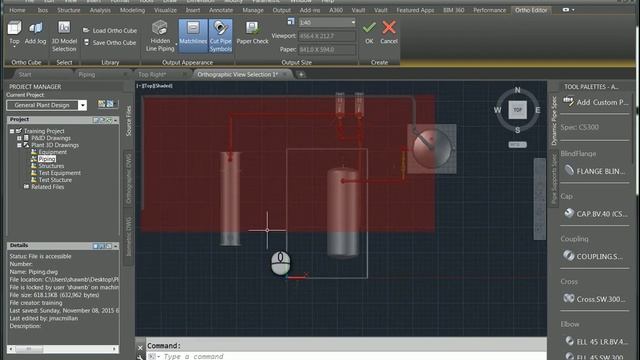The image size is (640, 360).
Task: Toggle Matchlines option
Action: tap(193, 36)
